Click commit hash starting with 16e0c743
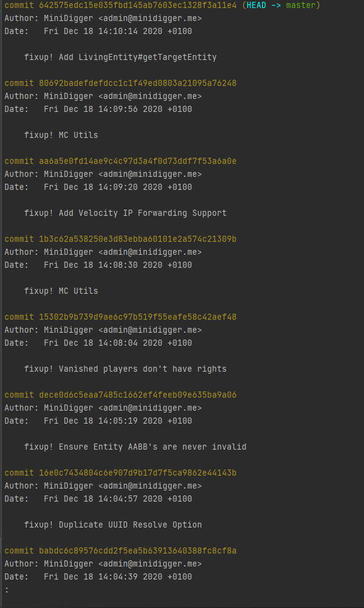 138,473
